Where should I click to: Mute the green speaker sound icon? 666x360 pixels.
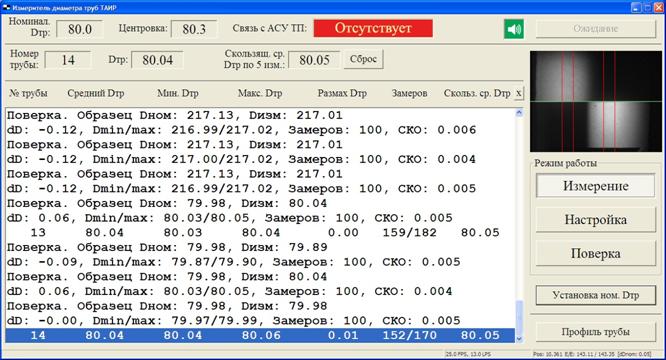click(x=514, y=29)
